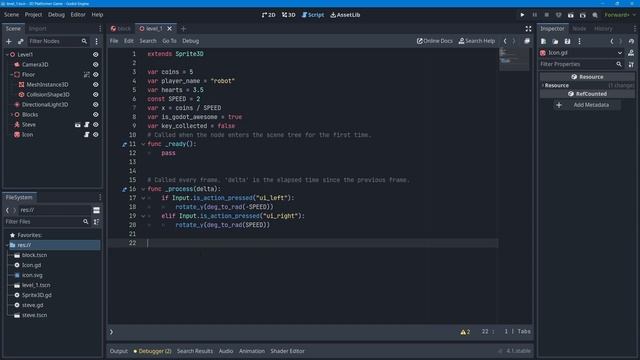Click the Filter Nodes search field

[x=58, y=41]
